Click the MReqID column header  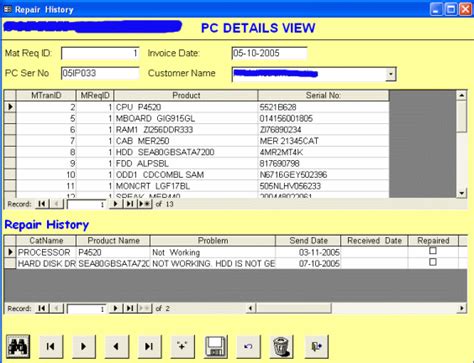click(x=95, y=95)
